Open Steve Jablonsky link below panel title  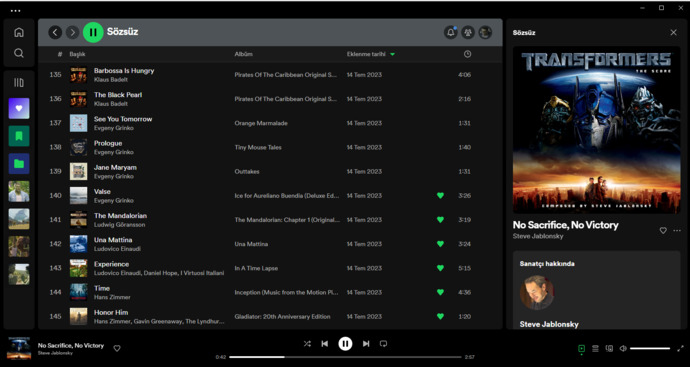click(x=538, y=236)
